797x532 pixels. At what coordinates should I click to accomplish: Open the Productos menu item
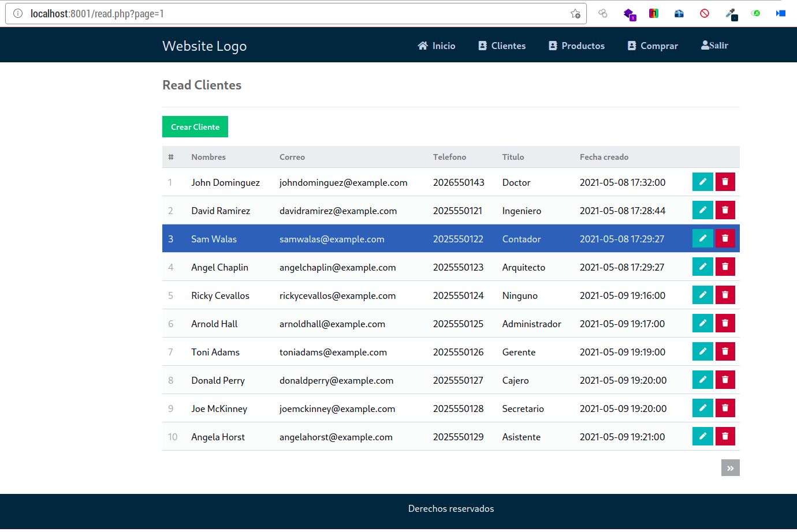(x=576, y=46)
